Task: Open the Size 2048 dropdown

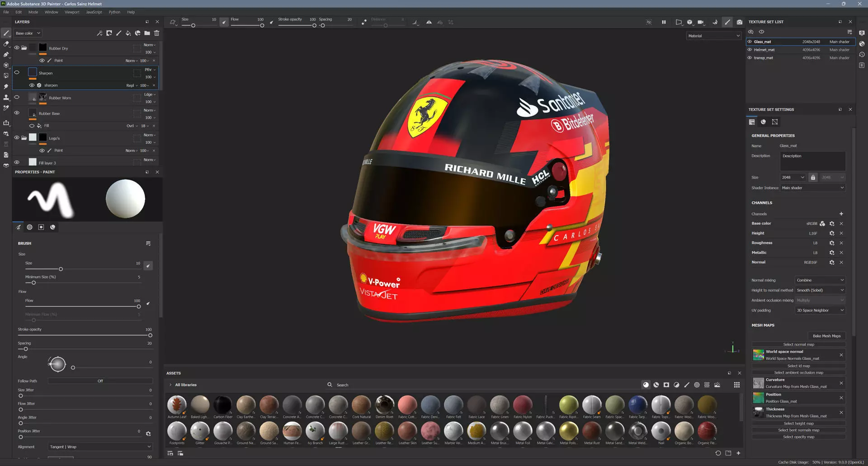Action: coord(793,177)
